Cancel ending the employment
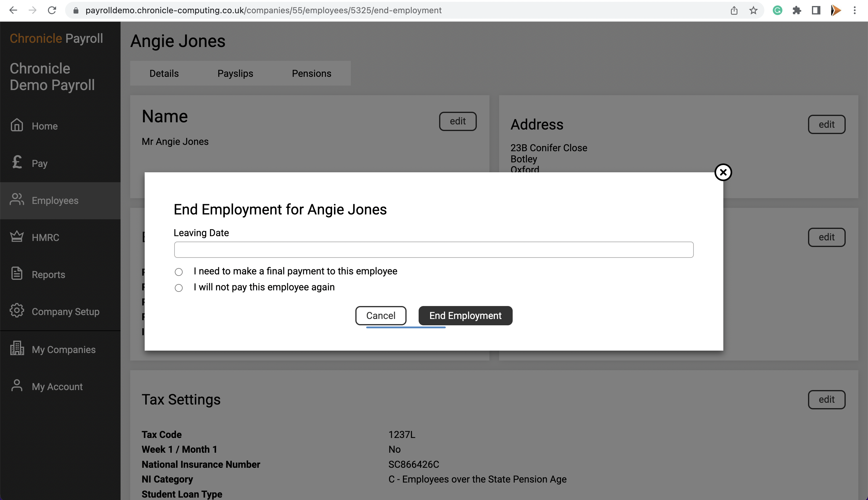Screen dimensions: 868x500 click(x=380, y=315)
